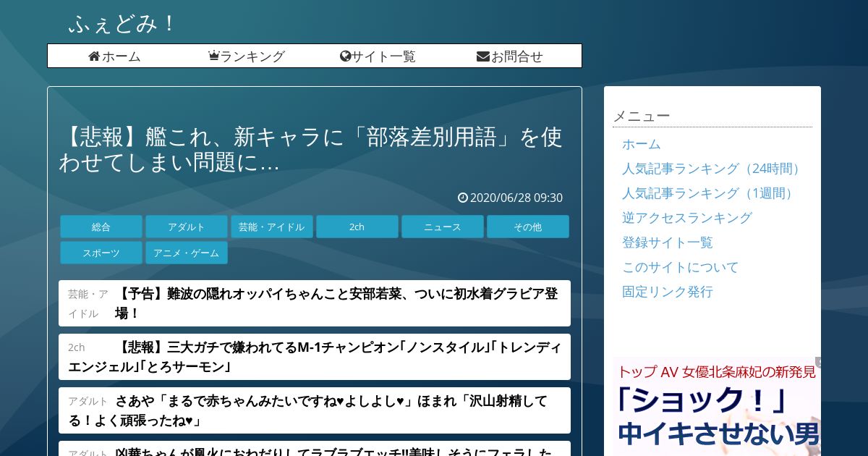The image size is (868, 456).
Task: Open 人気記事ランキング（1週間） sidebar link
Action: pos(710,193)
